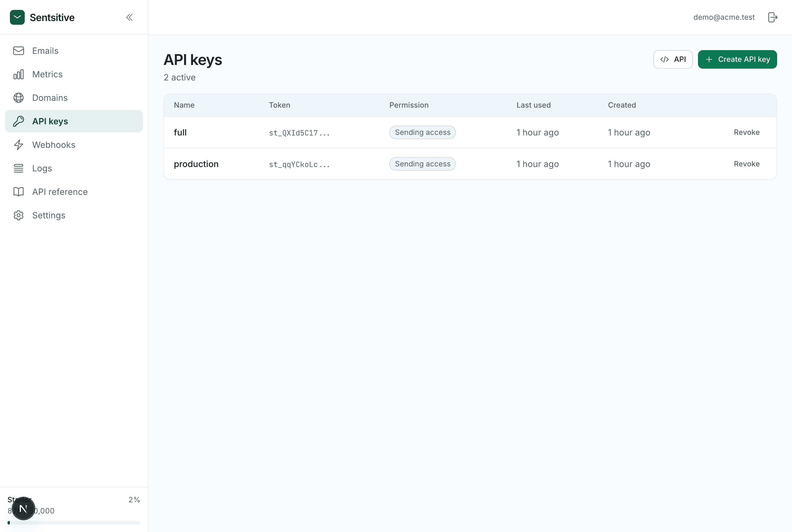This screenshot has height=532, width=792.
Task: Click the Token column header
Action: (x=280, y=105)
